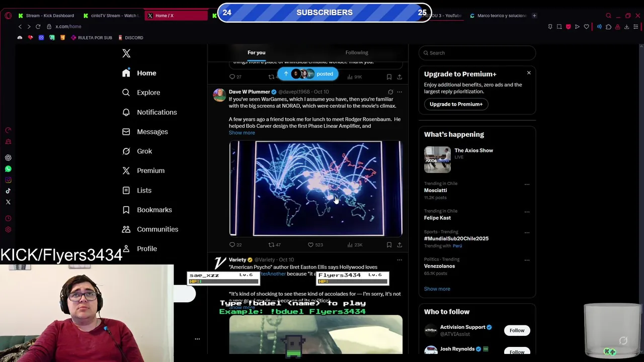
Task: Open more menu on Variety's post
Action: click(399, 260)
